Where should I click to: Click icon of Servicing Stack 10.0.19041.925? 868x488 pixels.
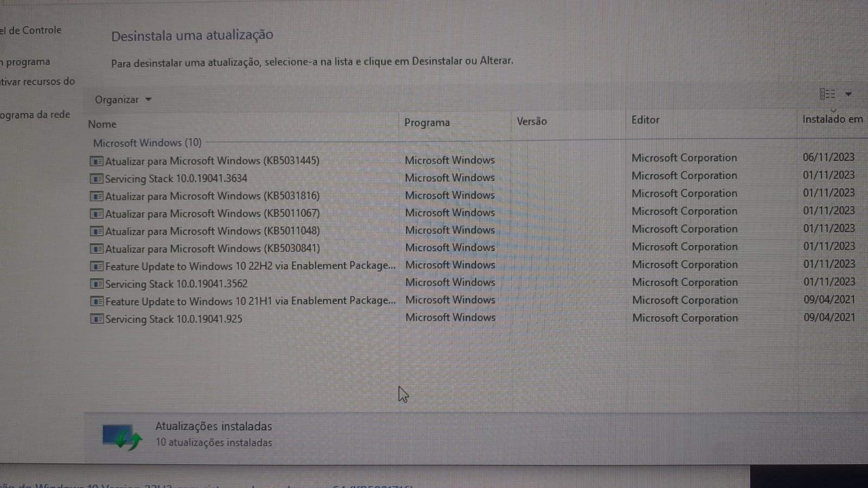(x=97, y=319)
